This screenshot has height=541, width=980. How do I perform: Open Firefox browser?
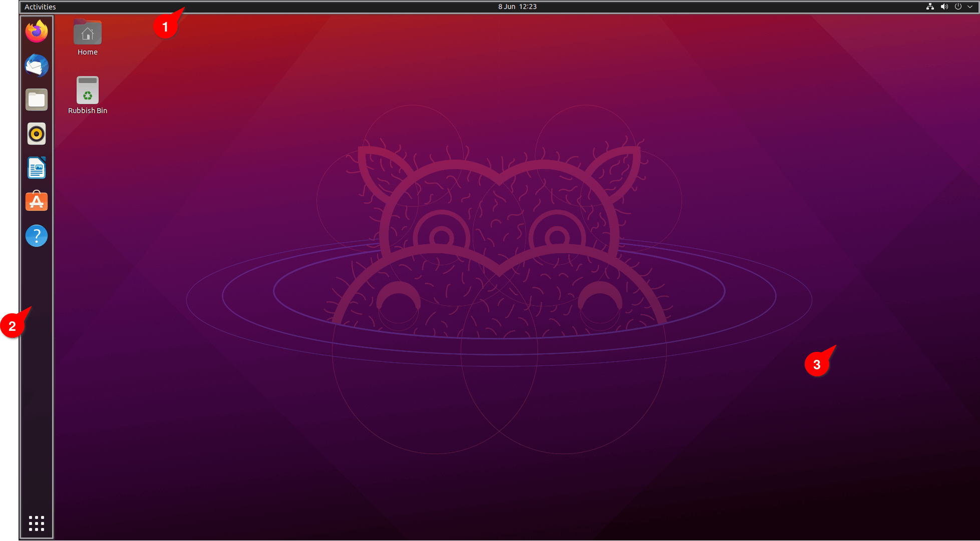[x=36, y=32]
